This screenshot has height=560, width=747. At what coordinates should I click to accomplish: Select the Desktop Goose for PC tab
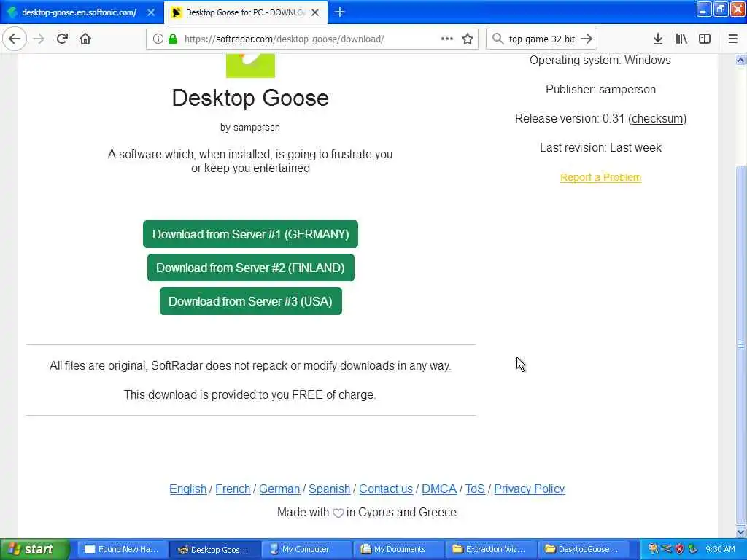click(x=245, y=12)
